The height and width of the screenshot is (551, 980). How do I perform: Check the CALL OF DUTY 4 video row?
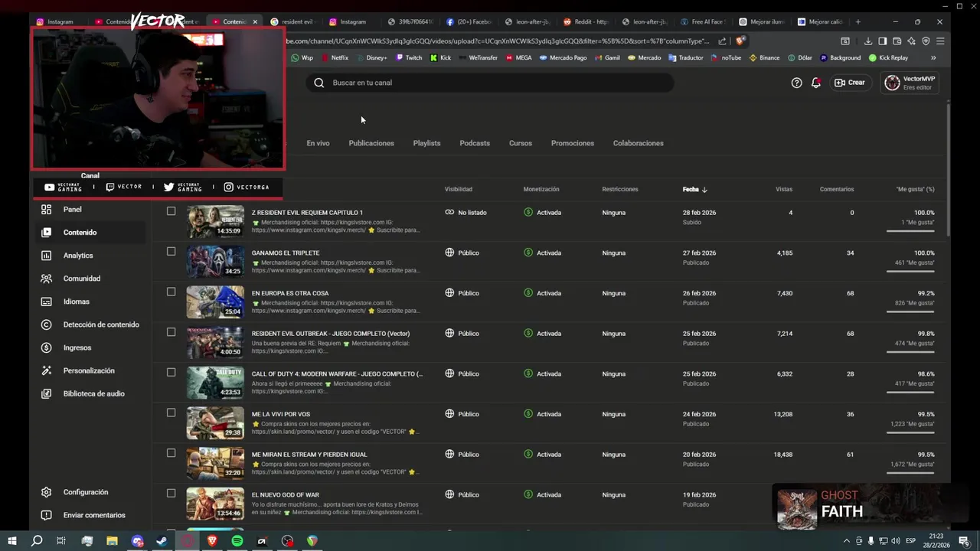coord(171,373)
